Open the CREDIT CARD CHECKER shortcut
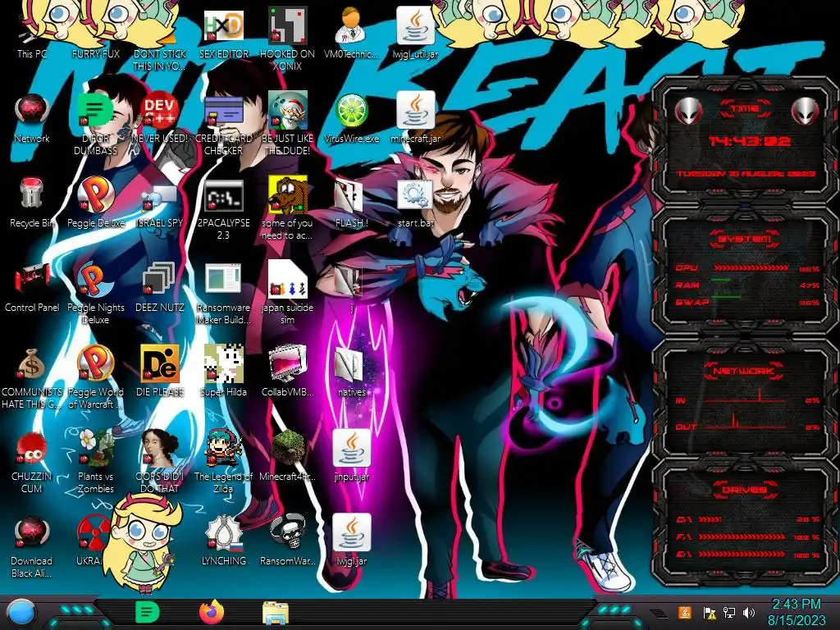The height and width of the screenshot is (630, 840). click(x=224, y=125)
